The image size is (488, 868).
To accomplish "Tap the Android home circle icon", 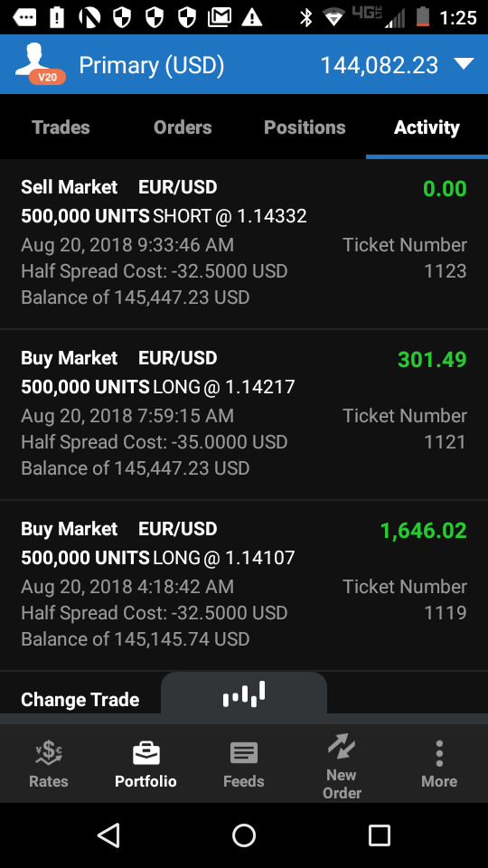I will point(244,835).
